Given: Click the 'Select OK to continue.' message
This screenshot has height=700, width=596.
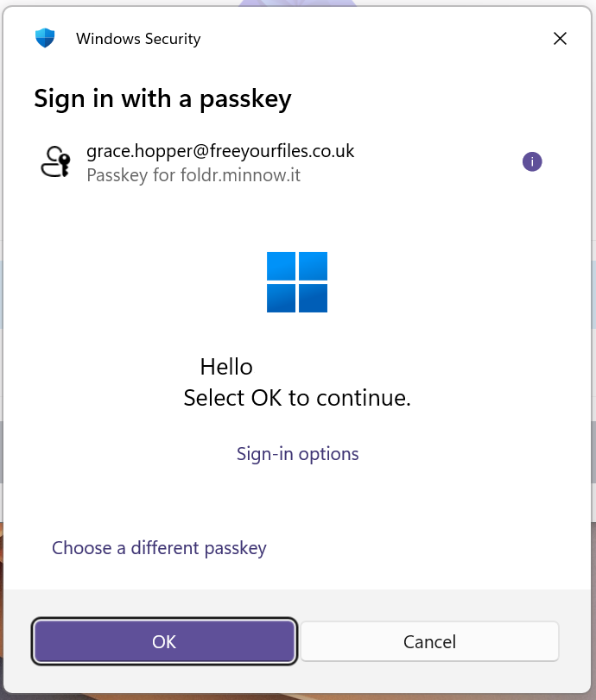Looking at the screenshot, I should click(297, 398).
